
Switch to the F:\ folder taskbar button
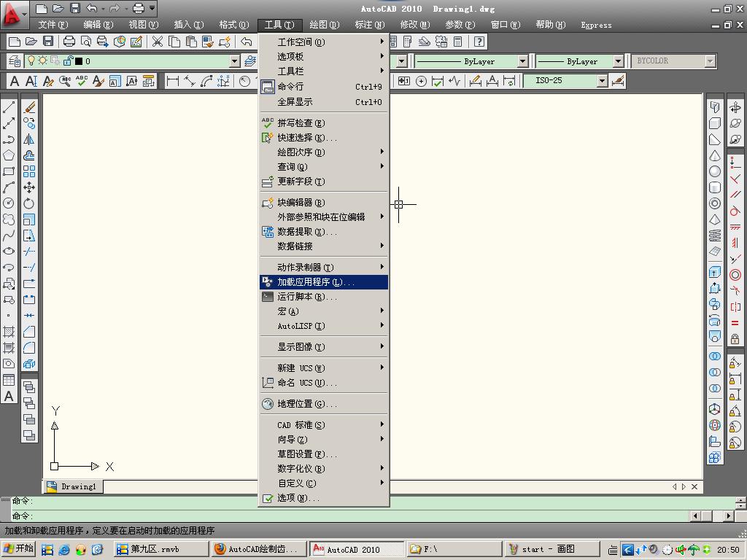click(x=454, y=549)
